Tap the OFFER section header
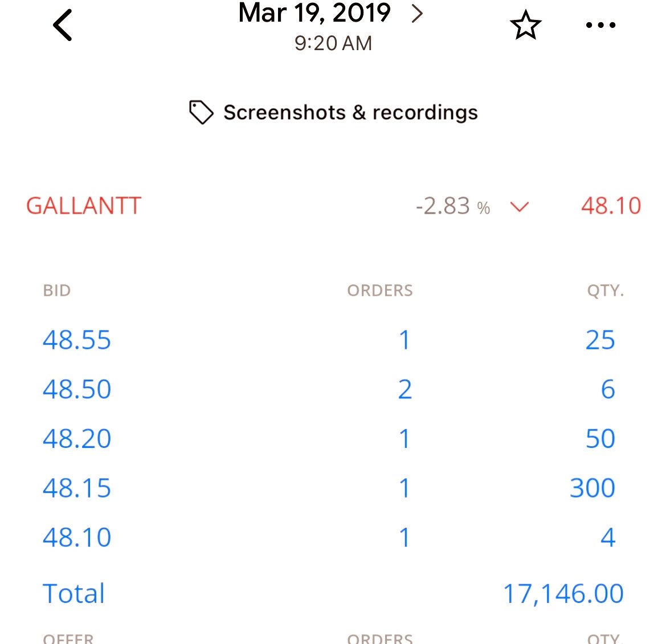This screenshot has width=666, height=644. [68, 639]
